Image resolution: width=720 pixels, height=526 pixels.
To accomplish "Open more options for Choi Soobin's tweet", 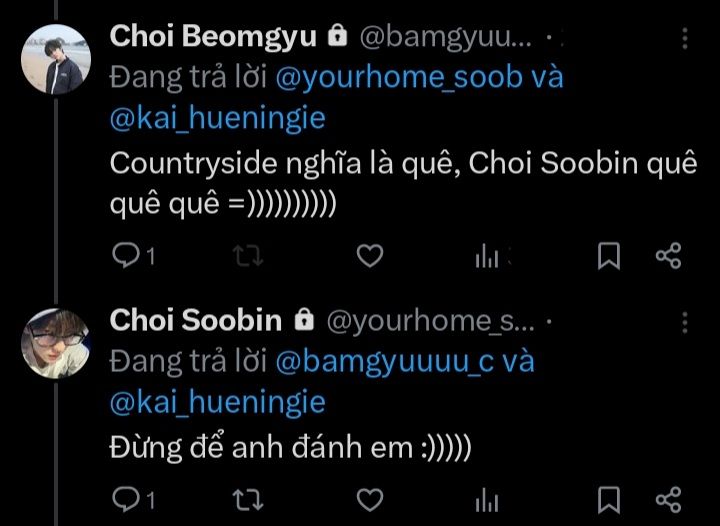I will click(x=685, y=323).
